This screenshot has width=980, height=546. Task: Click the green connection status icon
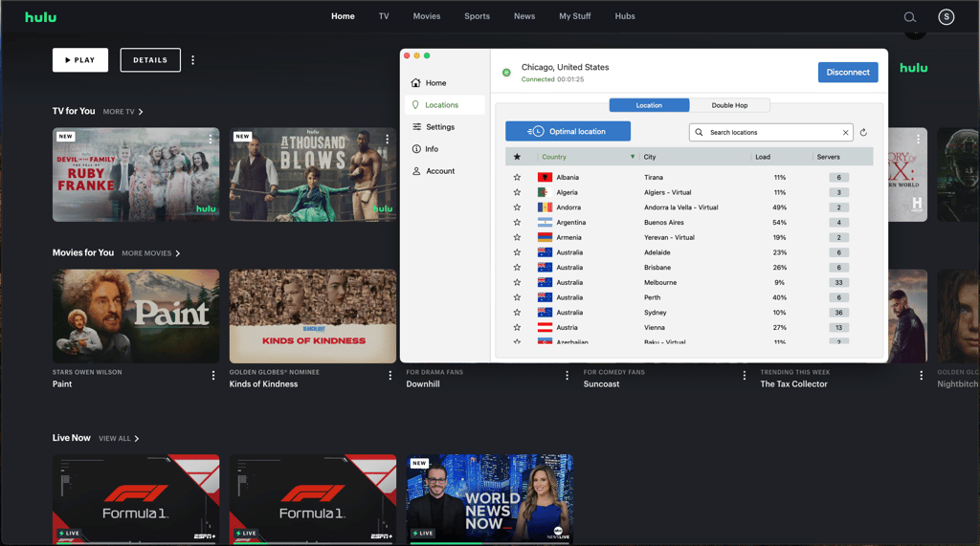click(x=506, y=73)
